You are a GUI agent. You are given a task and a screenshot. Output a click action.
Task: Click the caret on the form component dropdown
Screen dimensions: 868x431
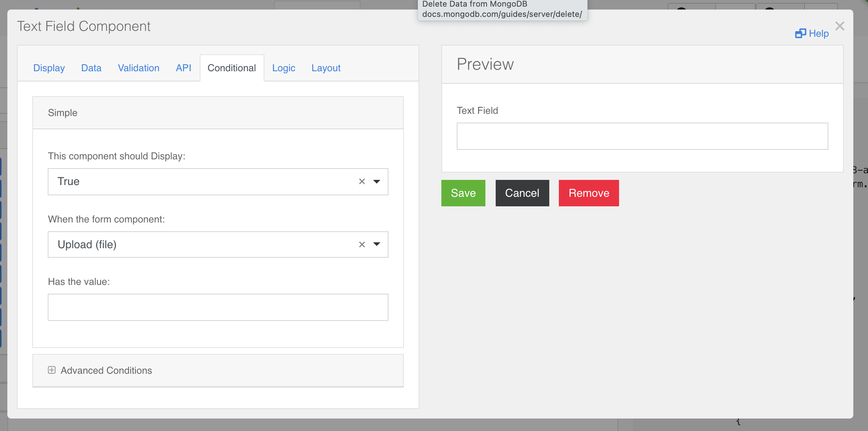point(376,244)
